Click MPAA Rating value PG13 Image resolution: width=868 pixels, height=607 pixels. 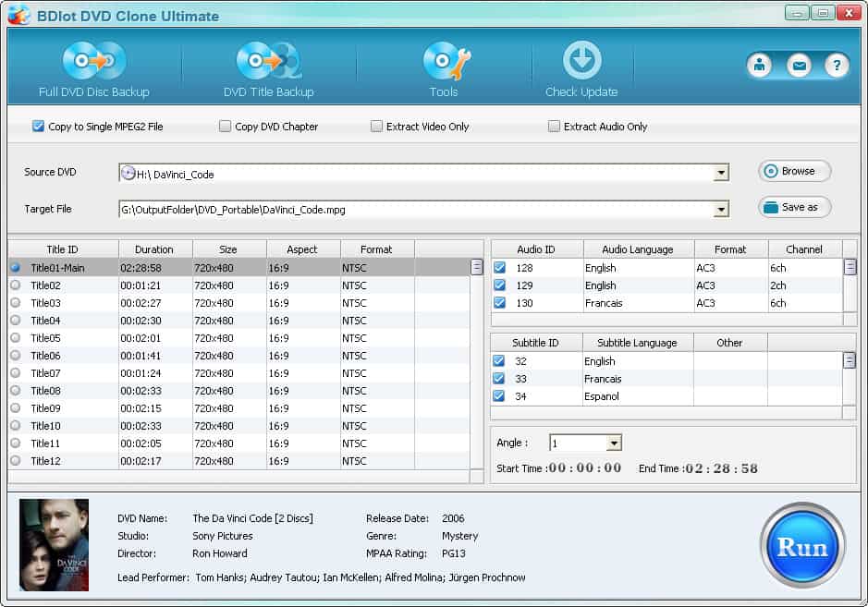tap(453, 553)
